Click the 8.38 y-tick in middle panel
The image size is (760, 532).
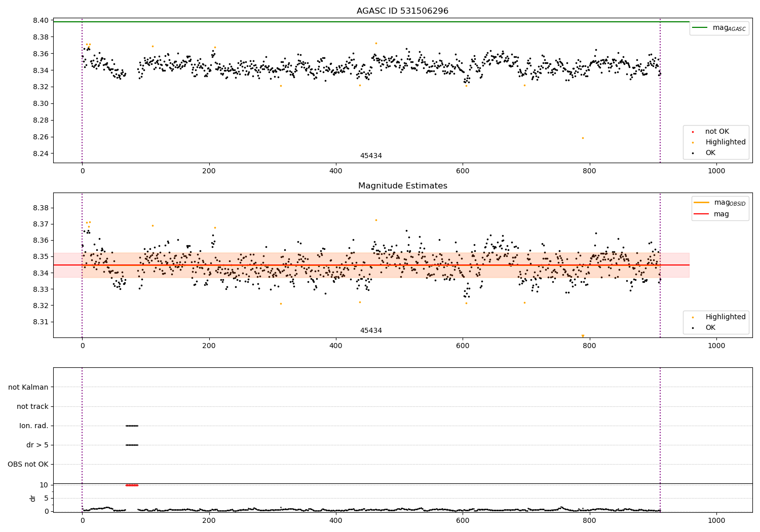pos(41,208)
